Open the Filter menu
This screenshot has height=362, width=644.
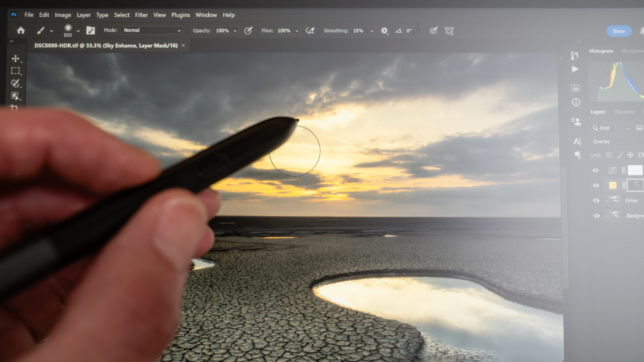(x=141, y=15)
